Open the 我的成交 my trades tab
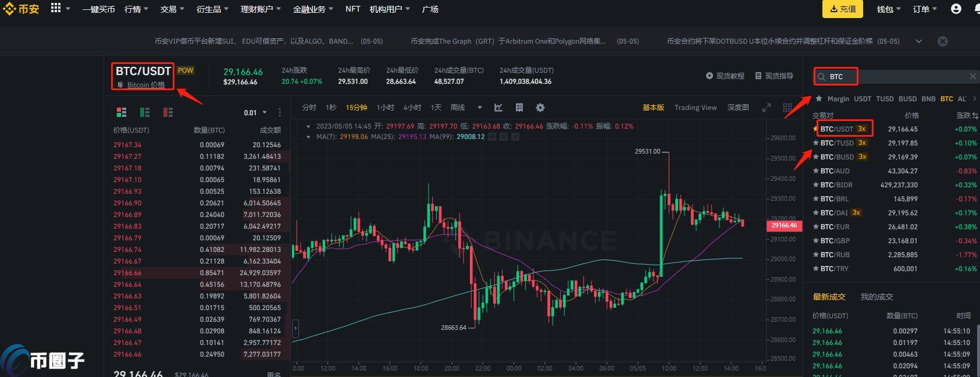The width and height of the screenshot is (980, 377). click(x=876, y=297)
